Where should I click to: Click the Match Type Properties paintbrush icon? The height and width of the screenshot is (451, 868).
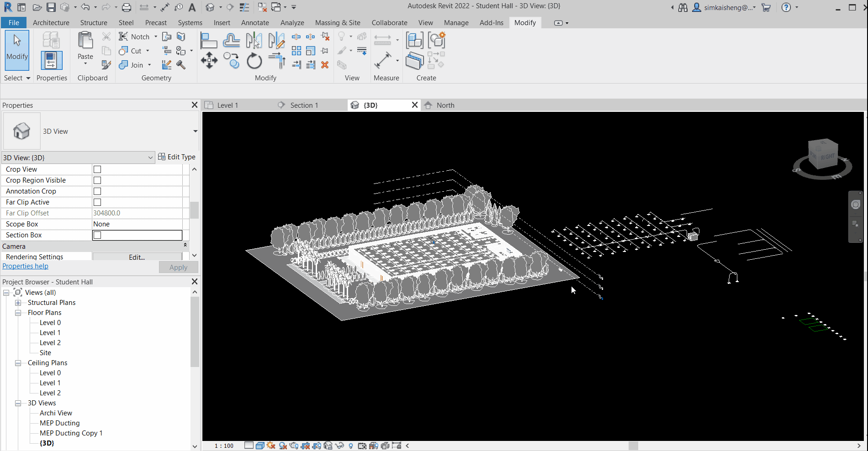pyautogui.click(x=106, y=65)
